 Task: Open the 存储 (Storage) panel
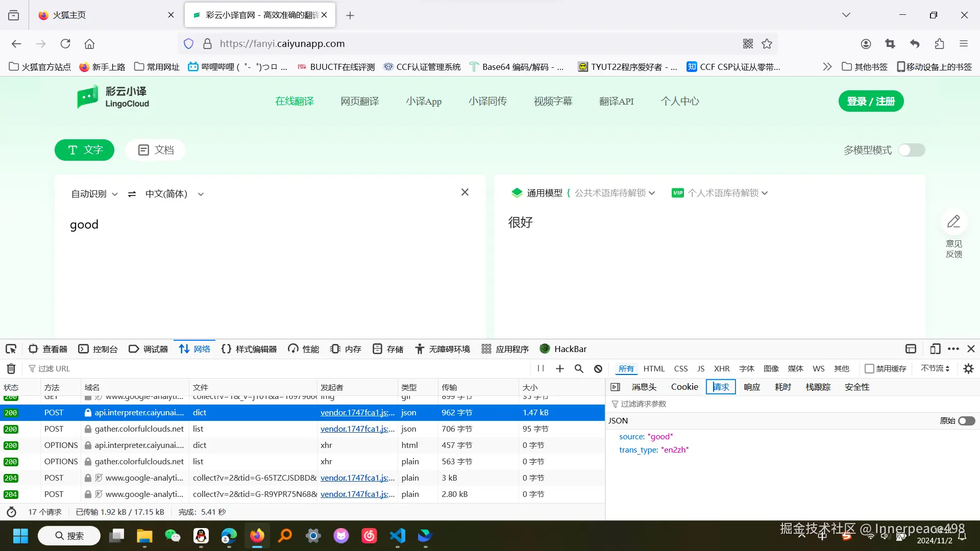[387, 348]
